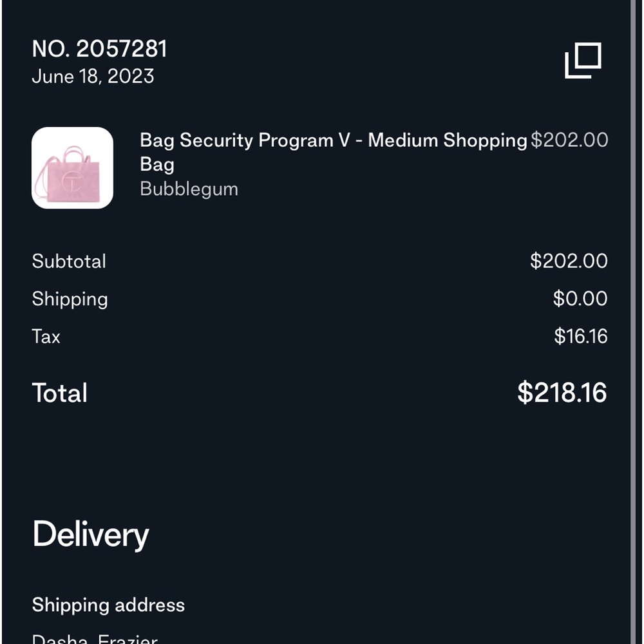Viewport: 644px width, 644px height.
Task: Select the June 18, 2023 order date
Action: [93, 77]
